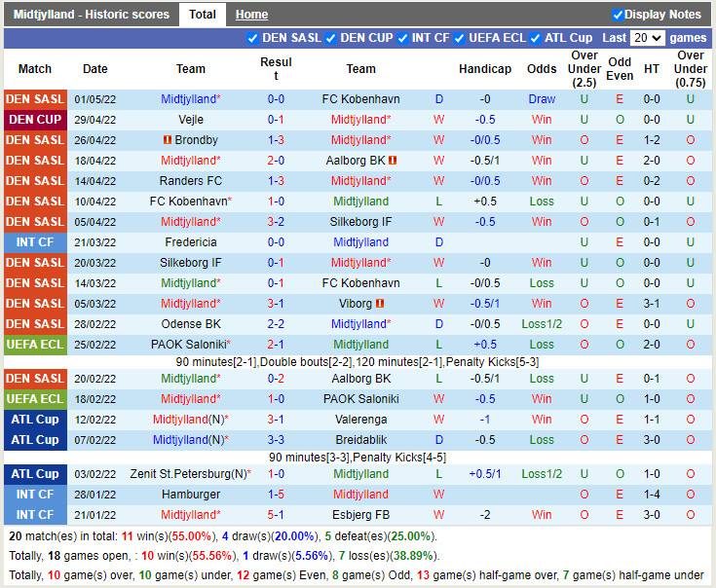This screenshot has width=716, height=588.
Task: Open the PAOK Saloniki team link on 25/02/22
Action: coord(188,345)
